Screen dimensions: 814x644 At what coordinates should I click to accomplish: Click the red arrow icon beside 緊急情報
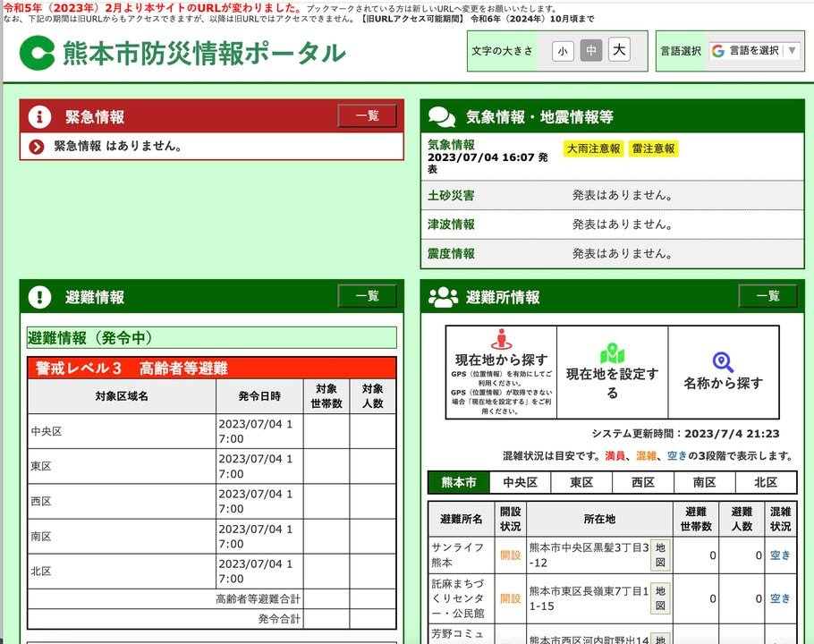pyautogui.click(x=37, y=147)
